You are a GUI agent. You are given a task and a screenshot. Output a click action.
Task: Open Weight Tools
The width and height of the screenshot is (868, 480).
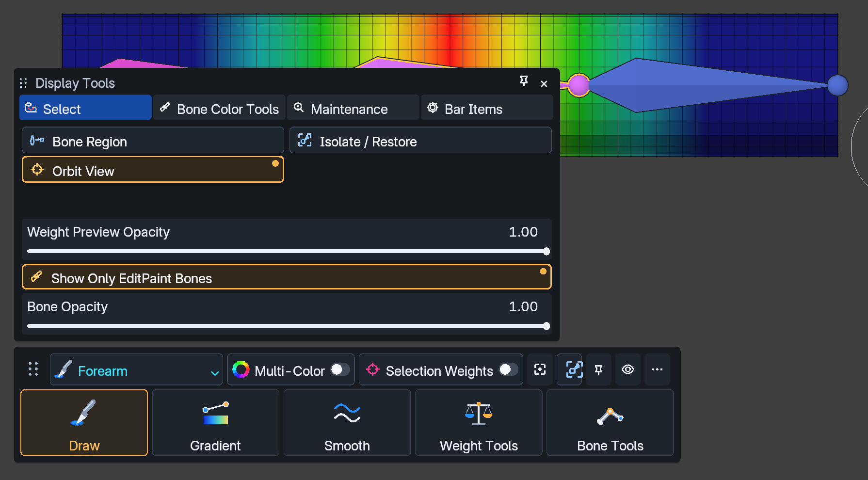tap(479, 422)
